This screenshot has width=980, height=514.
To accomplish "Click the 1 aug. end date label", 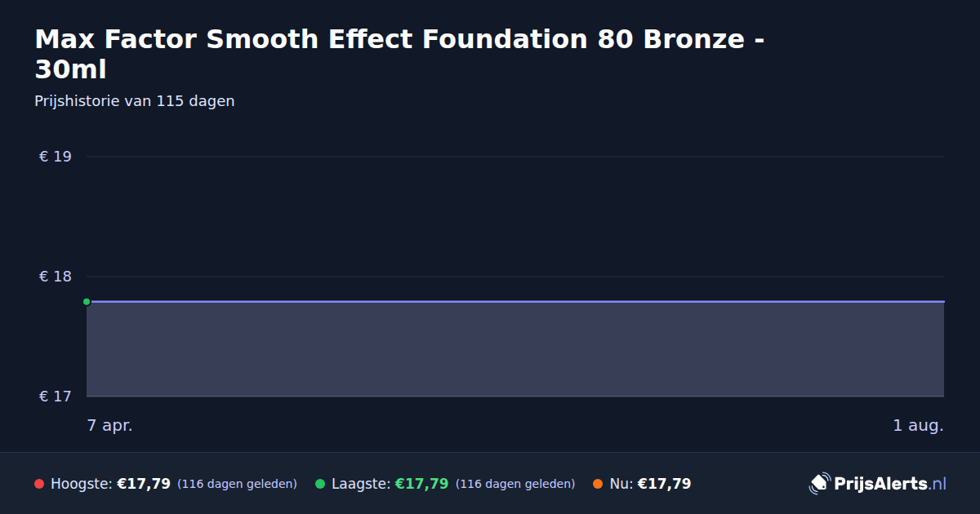I will (918, 425).
